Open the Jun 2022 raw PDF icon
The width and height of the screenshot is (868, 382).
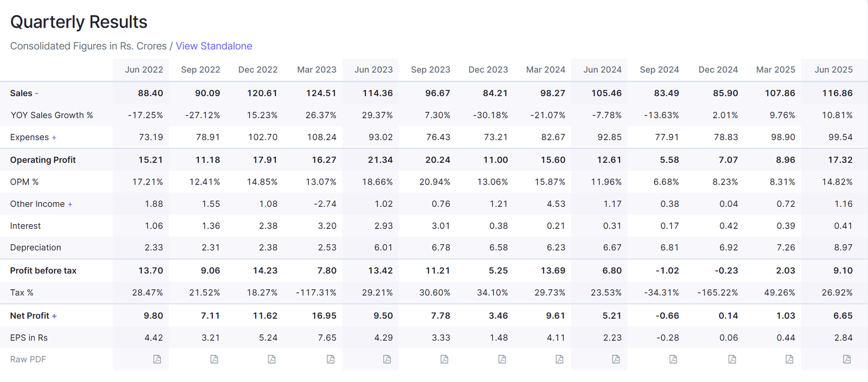157,359
